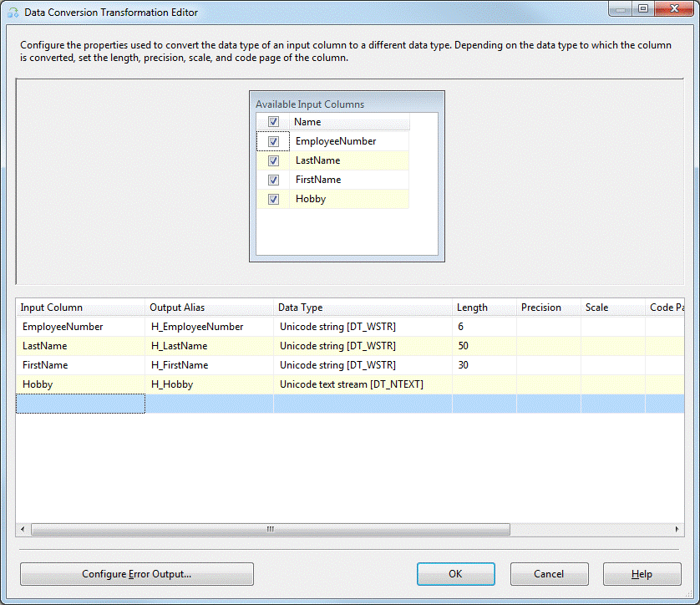Edit the length value 30
Screen dimensions: 700x605
(484, 365)
